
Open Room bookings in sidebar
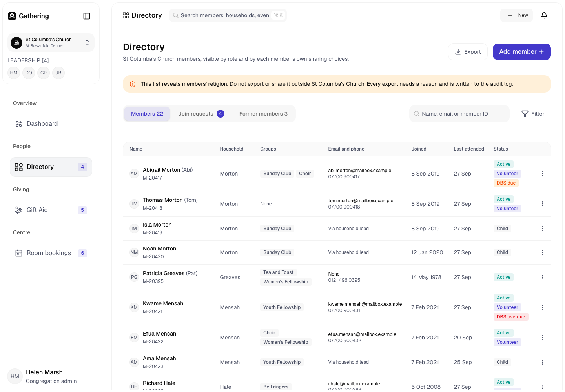coord(51,253)
